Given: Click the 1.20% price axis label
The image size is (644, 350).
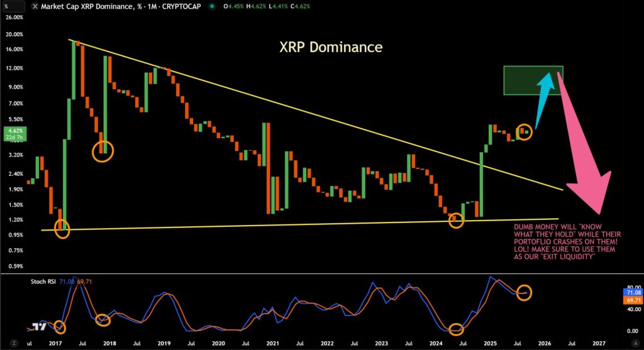Looking at the screenshot, I should click(16, 220).
